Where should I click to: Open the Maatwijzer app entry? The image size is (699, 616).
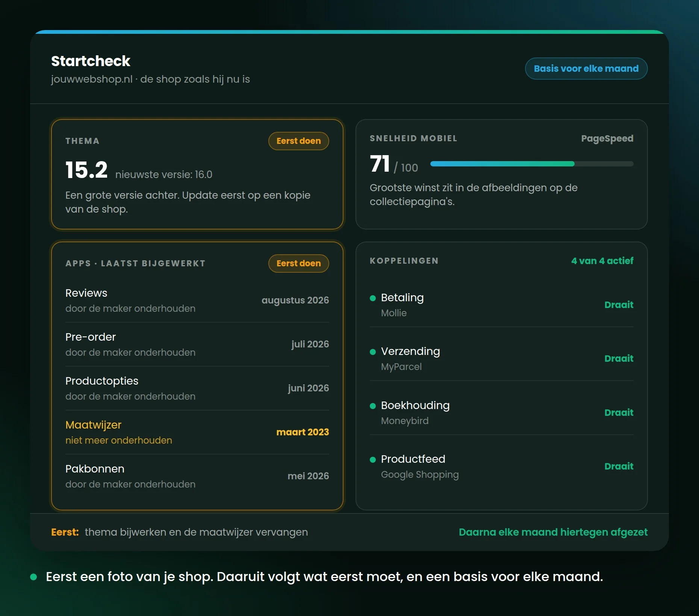pos(197,432)
